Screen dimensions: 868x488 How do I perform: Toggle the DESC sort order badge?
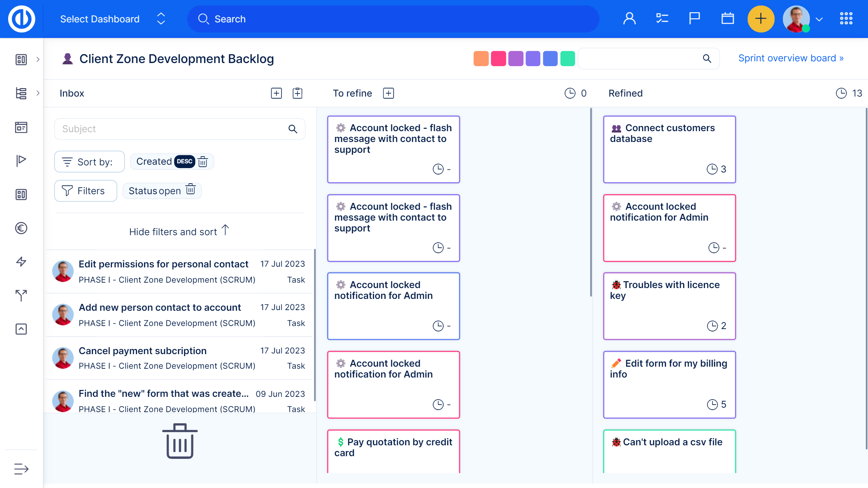184,162
